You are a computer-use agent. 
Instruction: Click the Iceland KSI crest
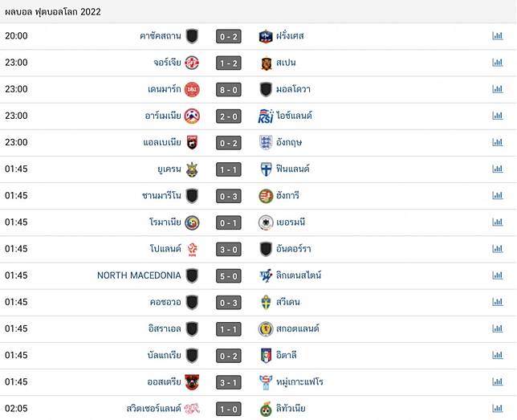point(266,116)
